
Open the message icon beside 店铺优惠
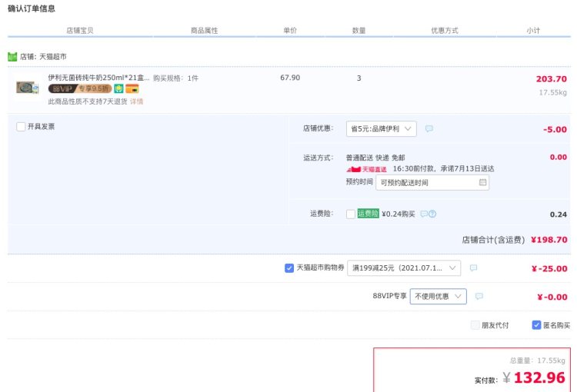[429, 128]
